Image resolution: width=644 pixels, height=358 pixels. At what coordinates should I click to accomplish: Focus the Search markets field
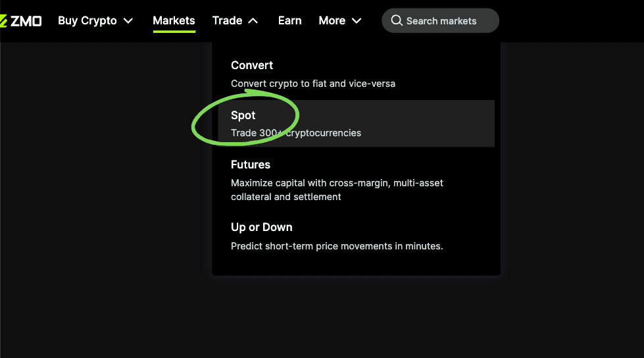coord(440,20)
